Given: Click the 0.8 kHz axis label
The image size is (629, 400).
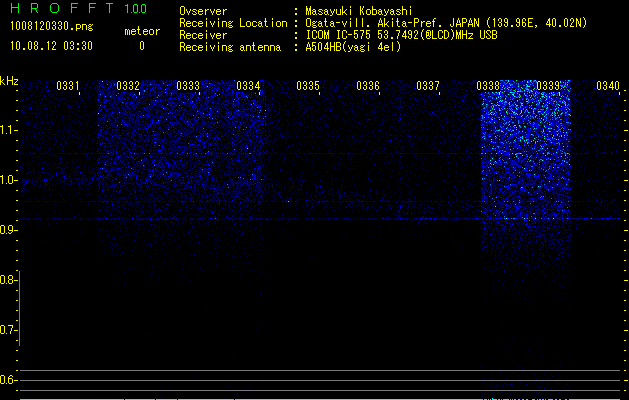Looking at the screenshot, I should coord(8,280).
